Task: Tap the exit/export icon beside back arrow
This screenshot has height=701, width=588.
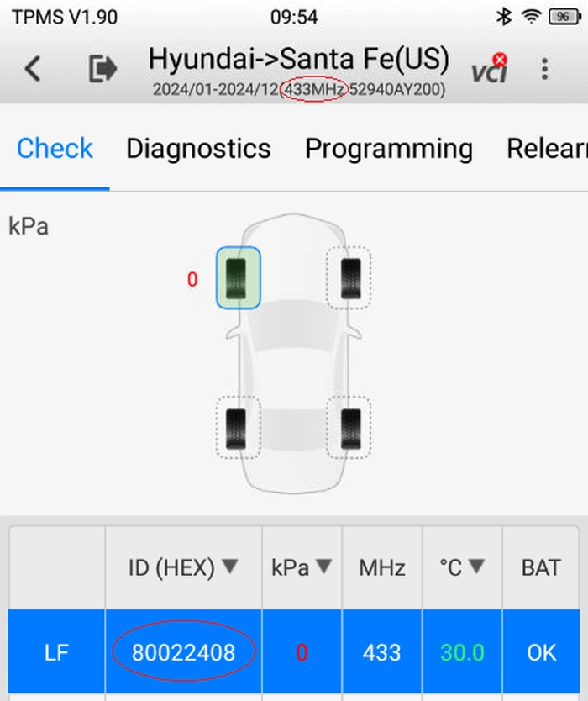Action: 102,69
